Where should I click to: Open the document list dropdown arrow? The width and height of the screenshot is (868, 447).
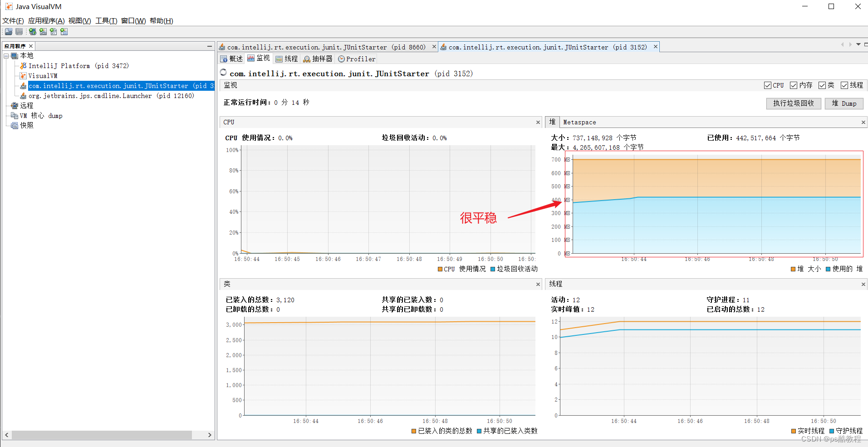858,44
